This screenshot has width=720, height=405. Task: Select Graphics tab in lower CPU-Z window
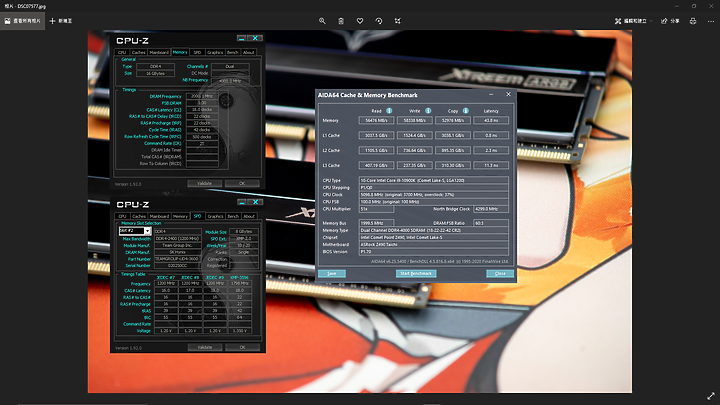pos(215,216)
